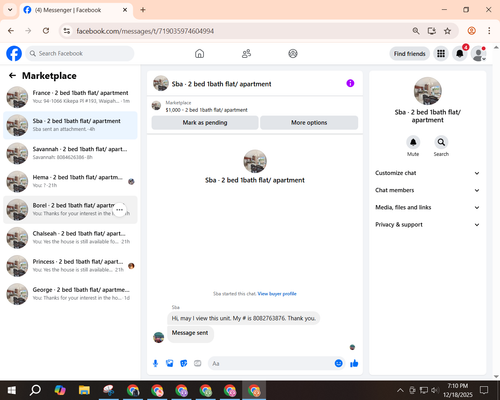Click the browser address bar URL
The width and height of the screenshot is (500, 400).
click(x=145, y=31)
